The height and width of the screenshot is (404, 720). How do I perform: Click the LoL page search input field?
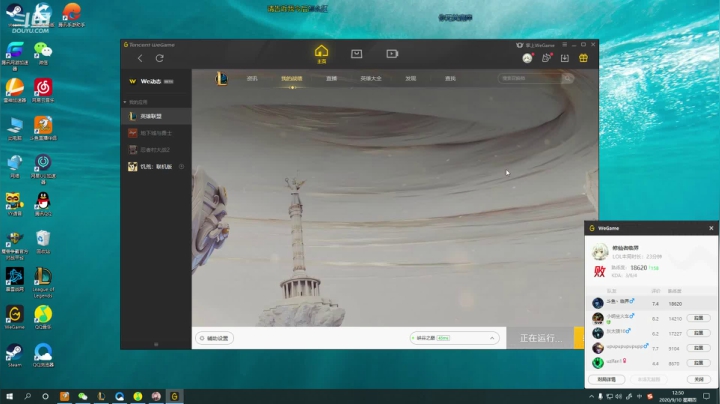pyautogui.click(x=530, y=79)
